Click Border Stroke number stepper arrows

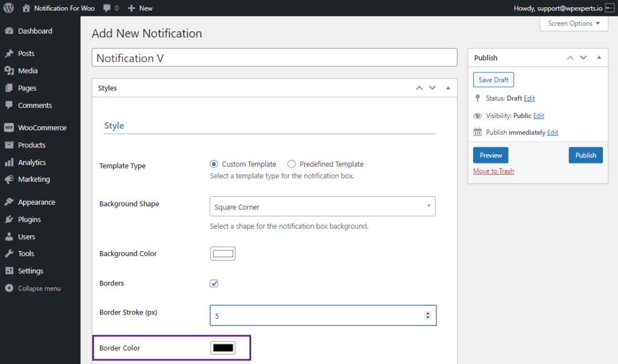(428, 315)
